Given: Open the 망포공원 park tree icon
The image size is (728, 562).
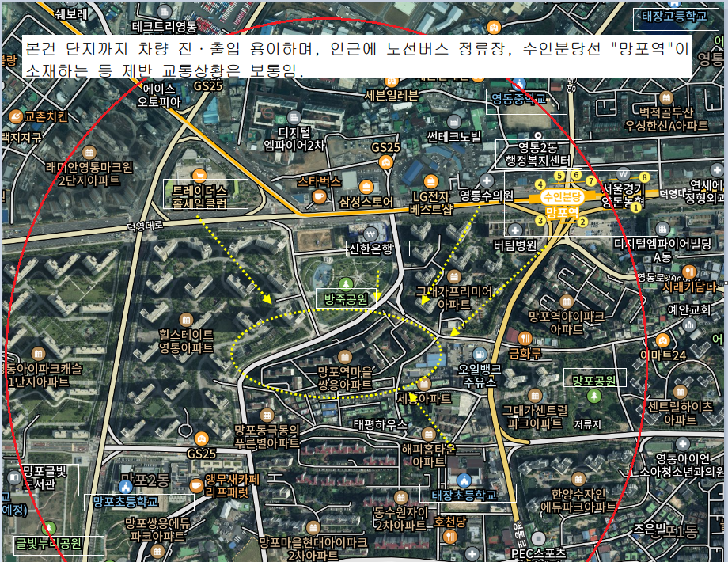Looking at the screenshot, I should pyautogui.click(x=593, y=397).
